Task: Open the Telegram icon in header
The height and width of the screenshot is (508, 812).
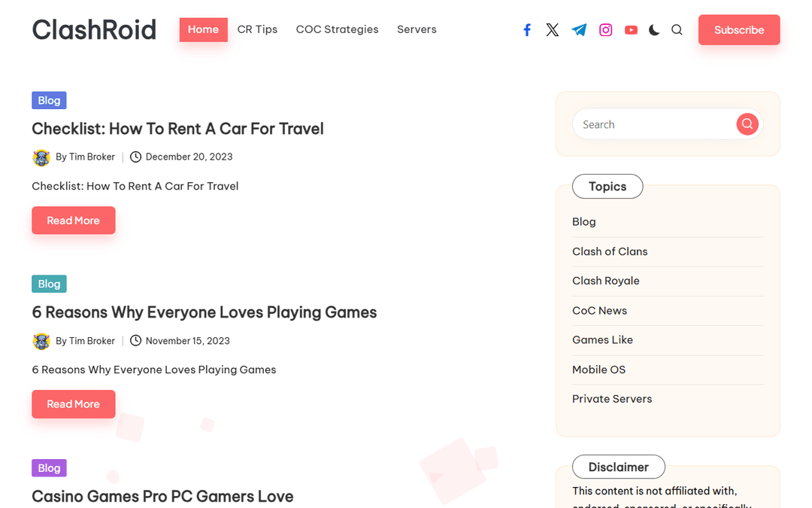Action: (579, 30)
